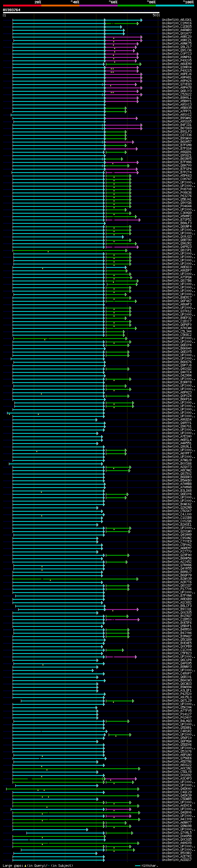
Task: Select label UniRef100_A9RCZ1
Action: coord(177,40)
